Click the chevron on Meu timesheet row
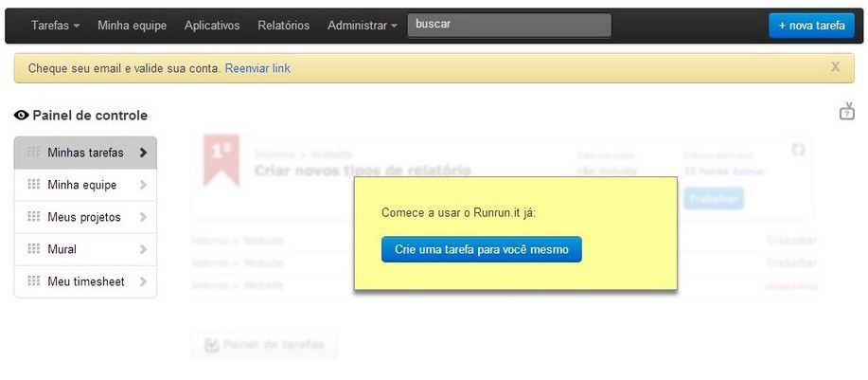868x380 pixels. point(143,281)
